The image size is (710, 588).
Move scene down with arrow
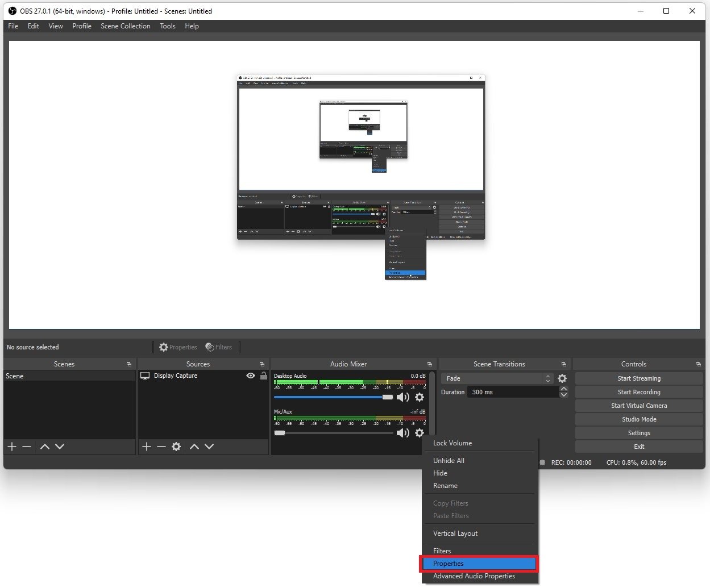click(60, 447)
